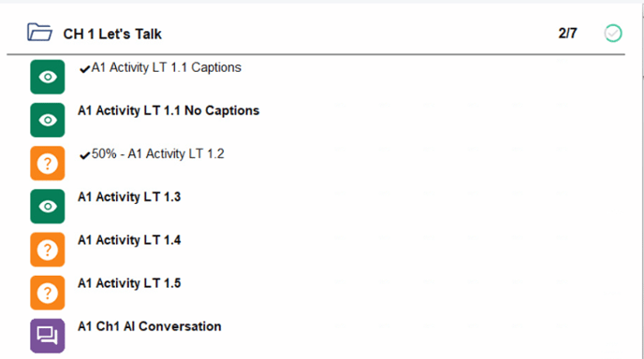Click orange question icon for Activity LT 1.5

click(47, 293)
